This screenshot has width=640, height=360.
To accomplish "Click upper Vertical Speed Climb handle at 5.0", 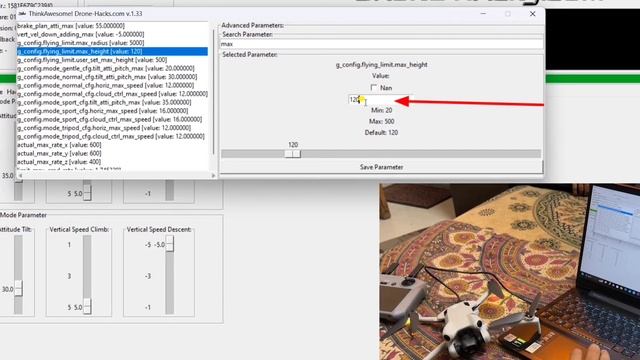I will point(87,193).
